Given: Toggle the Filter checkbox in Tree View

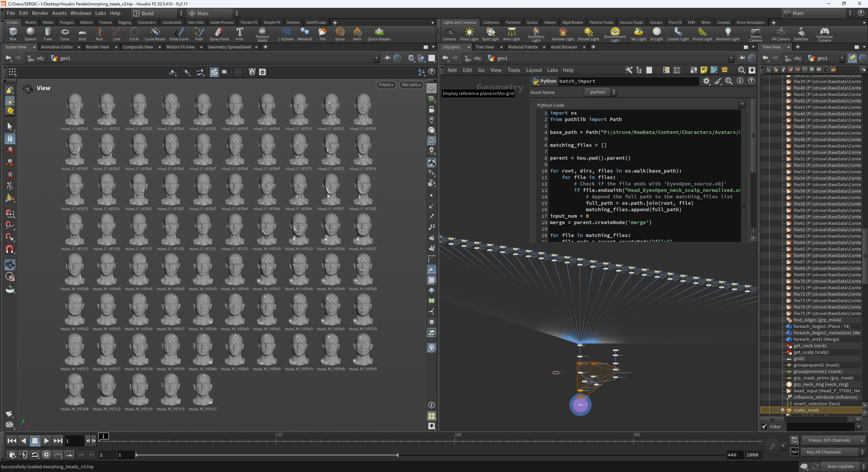Looking at the screenshot, I should (x=764, y=427).
